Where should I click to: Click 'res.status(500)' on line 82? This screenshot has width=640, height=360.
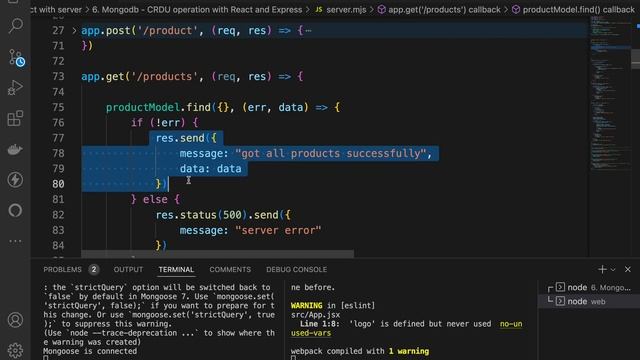tap(201, 215)
